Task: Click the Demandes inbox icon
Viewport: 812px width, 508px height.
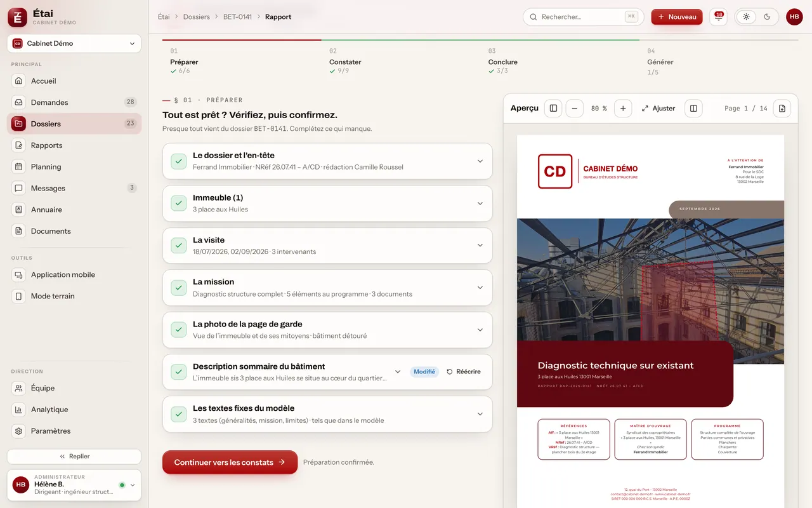Action: (x=19, y=102)
